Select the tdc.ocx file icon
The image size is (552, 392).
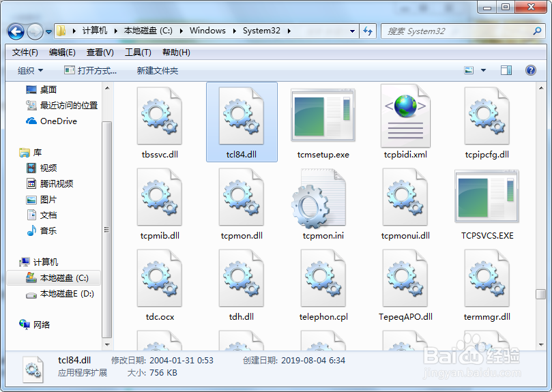[160, 278]
